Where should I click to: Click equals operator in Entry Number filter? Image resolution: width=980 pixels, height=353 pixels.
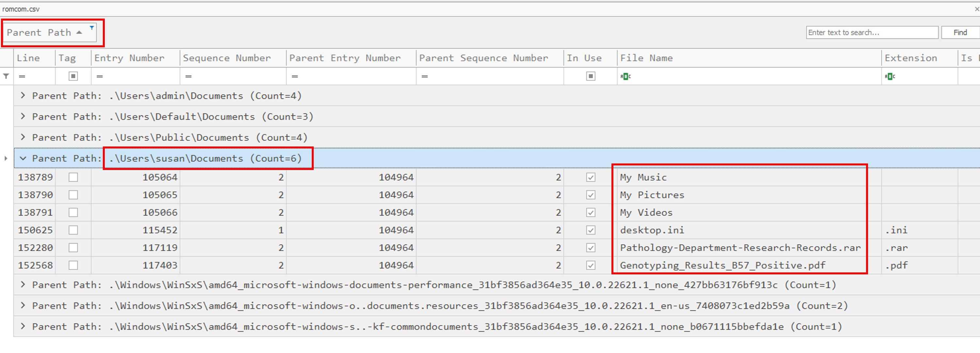tap(100, 76)
